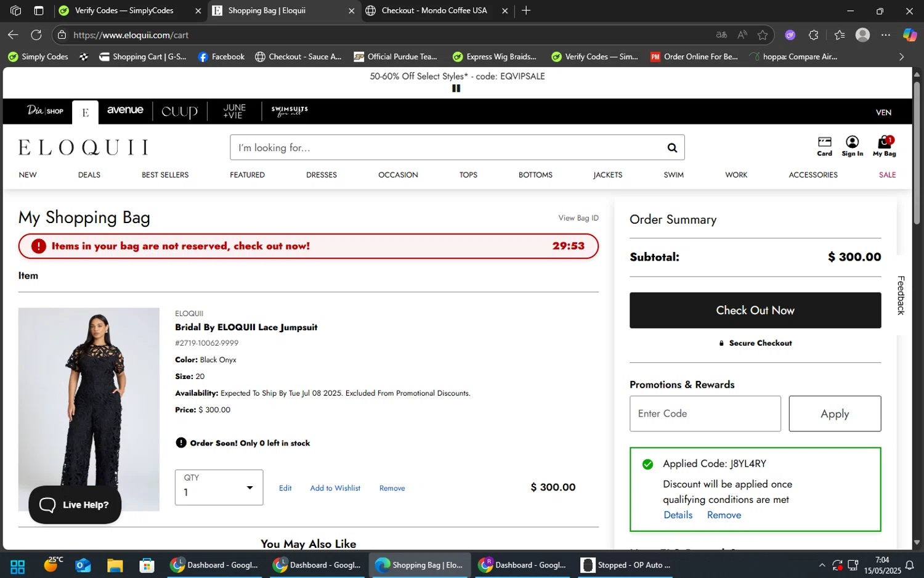Open the DRESSES menu
The height and width of the screenshot is (578, 924).
322,175
